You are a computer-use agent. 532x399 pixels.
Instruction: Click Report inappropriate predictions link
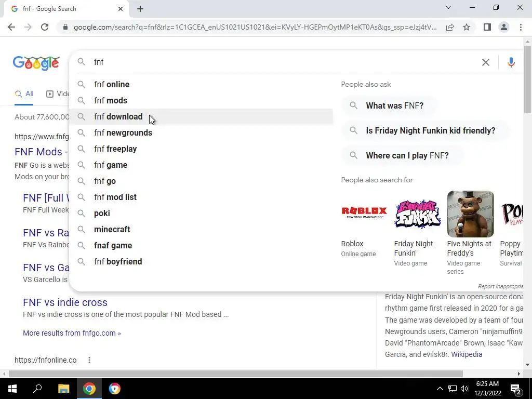[x=500, y=286]
